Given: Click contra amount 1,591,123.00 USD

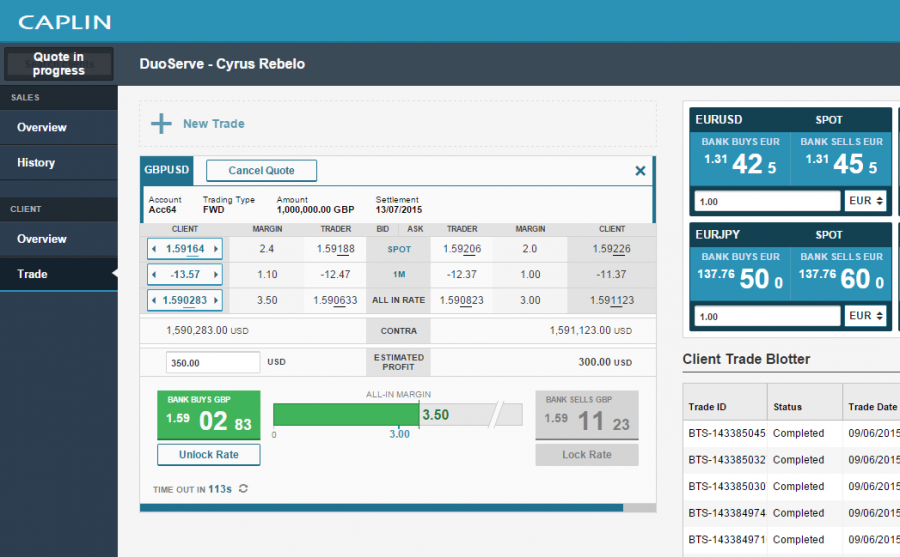Looking at the screenshot, I should pos(591,330).
